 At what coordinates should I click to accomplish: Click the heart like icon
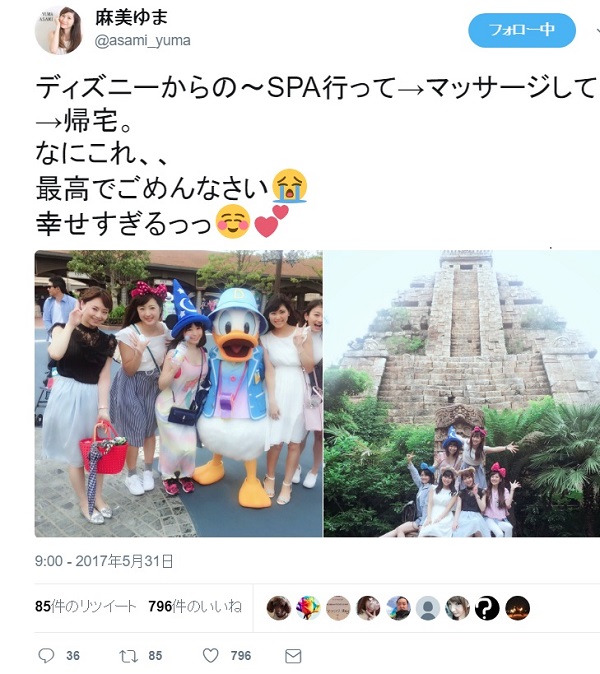click(211, 656)
